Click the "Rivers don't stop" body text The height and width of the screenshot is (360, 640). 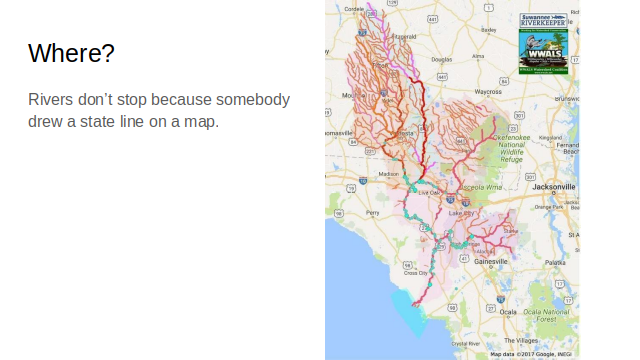pos(159,110)
